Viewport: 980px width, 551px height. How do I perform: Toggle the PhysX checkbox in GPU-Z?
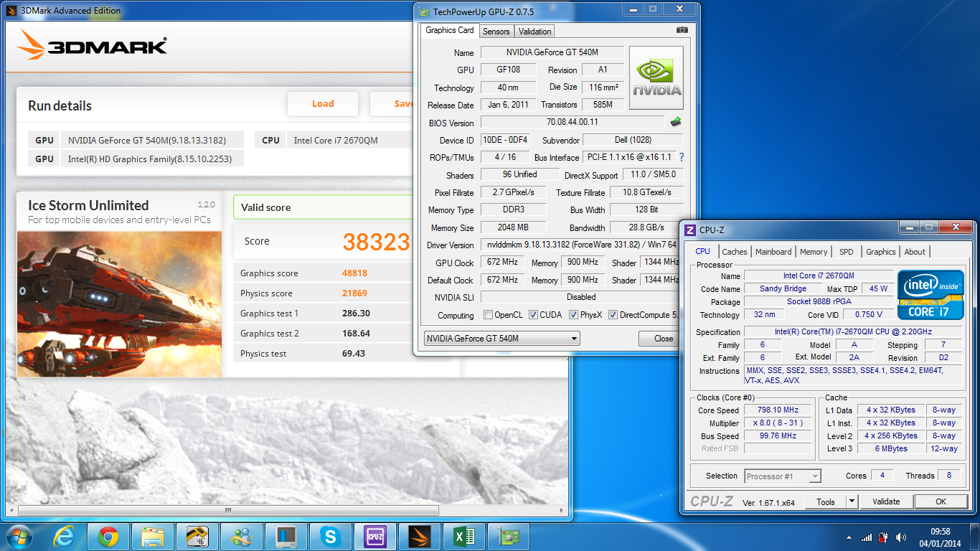pos(573,315)
